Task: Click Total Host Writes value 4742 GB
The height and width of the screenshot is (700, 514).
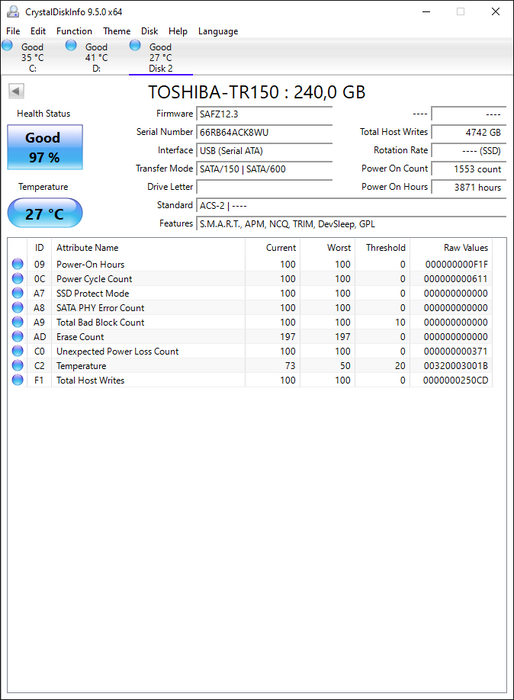Action: [x=468, y=132]
